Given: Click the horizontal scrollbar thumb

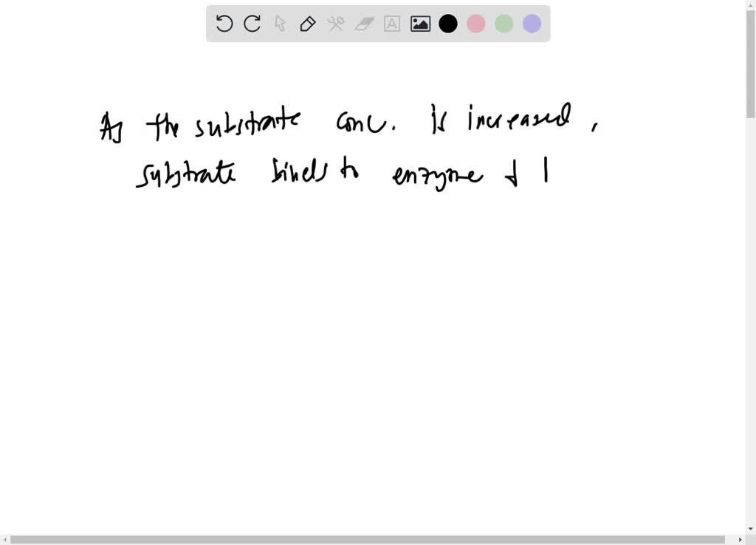Looking at the screenshot, I should click(x=368, y=540).
